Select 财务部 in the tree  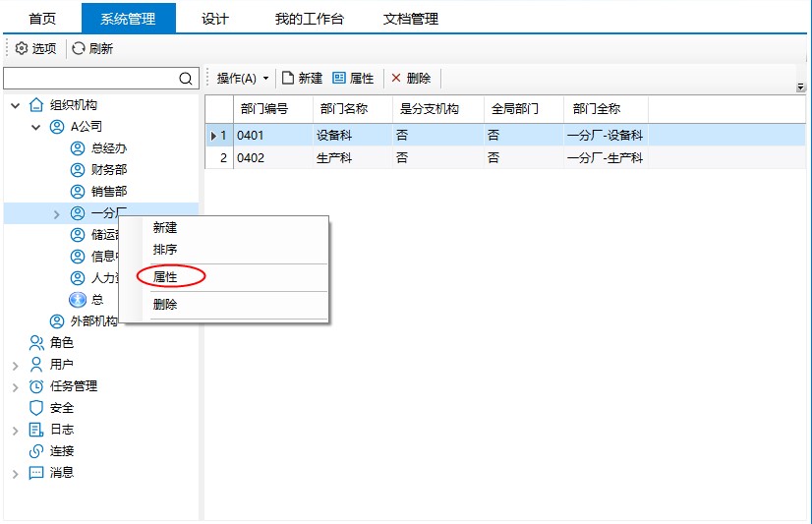[x=109, y=170]
